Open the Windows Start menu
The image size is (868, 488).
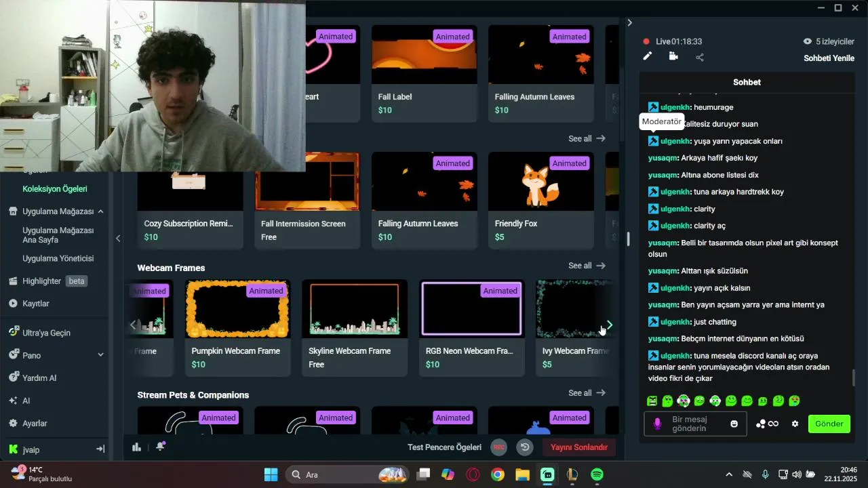click(x=271, y=474)
